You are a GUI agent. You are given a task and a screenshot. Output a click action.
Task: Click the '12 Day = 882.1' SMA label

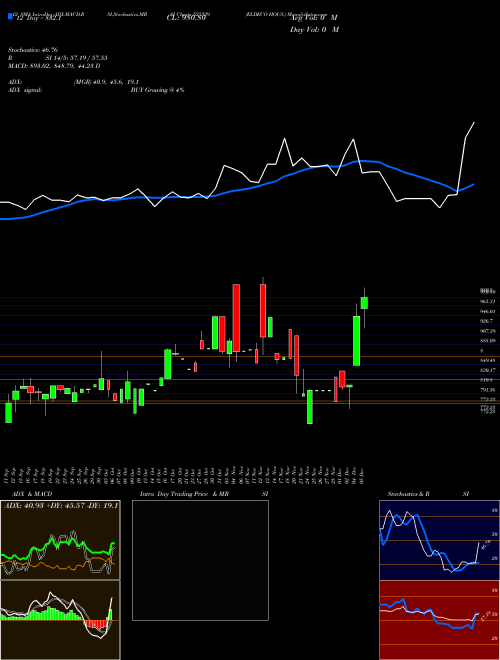click(39, 19)
